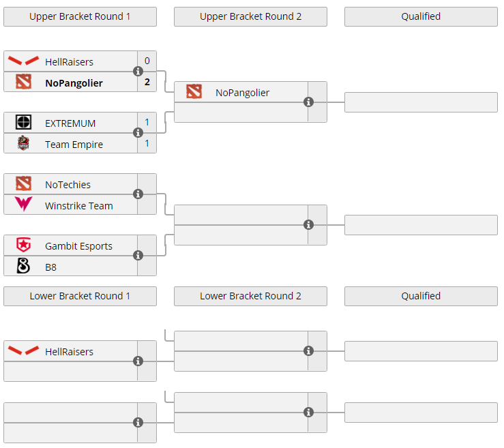This screenshot has height=448, width=504.
Task: Open the Team Empire team link
Action: 74,145
